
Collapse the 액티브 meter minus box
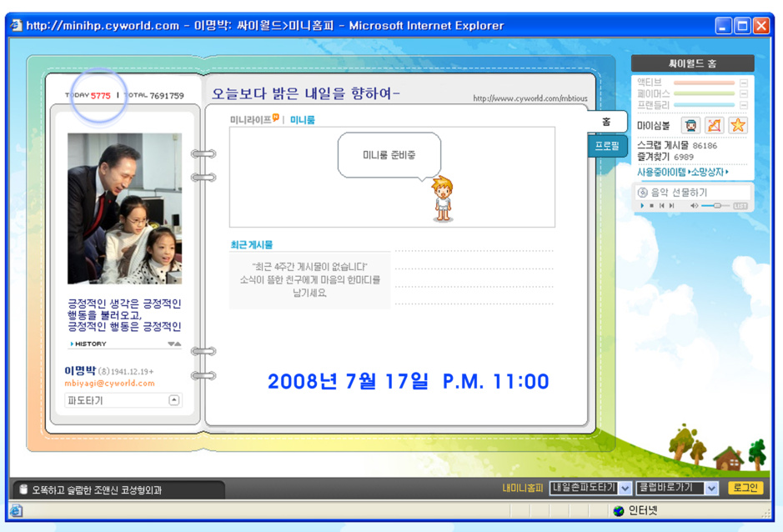pyautogui.click(x=744, y=83)
